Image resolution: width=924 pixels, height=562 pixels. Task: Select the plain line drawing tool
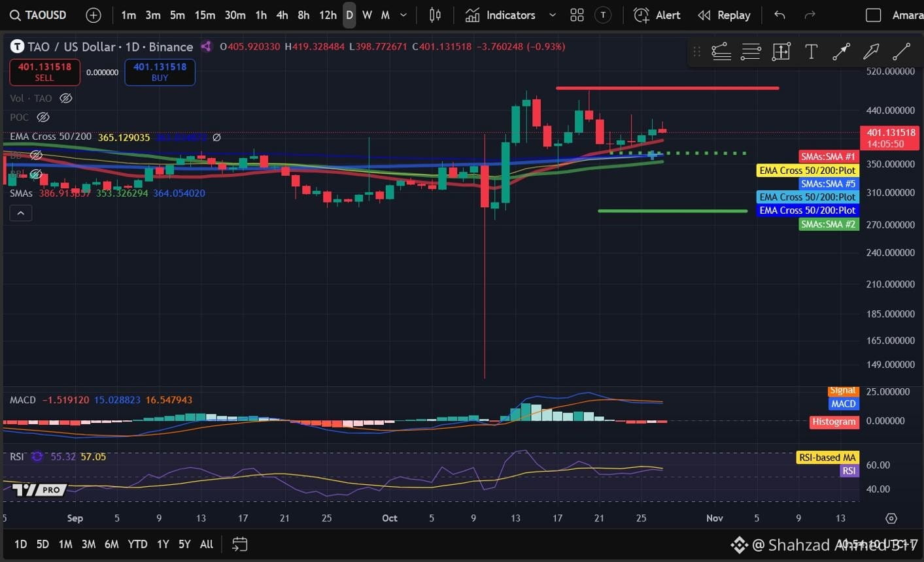pyautogui.click(x=901, y=52)
